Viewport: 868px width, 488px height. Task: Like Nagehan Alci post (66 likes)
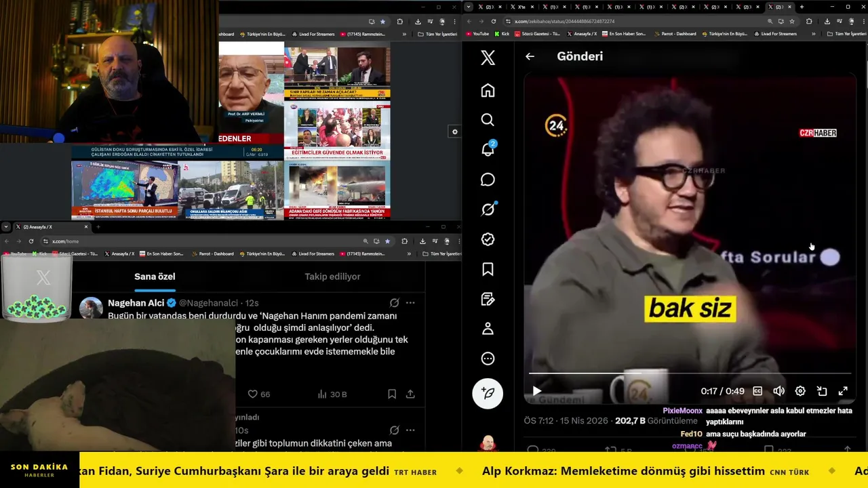pyautogui.click(x=258, y=394)
